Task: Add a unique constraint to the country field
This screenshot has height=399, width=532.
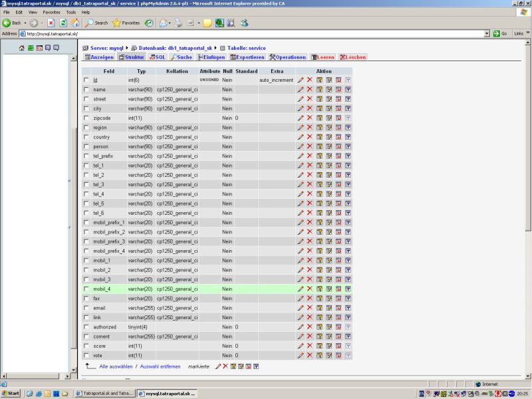Action: coord(338,137)
